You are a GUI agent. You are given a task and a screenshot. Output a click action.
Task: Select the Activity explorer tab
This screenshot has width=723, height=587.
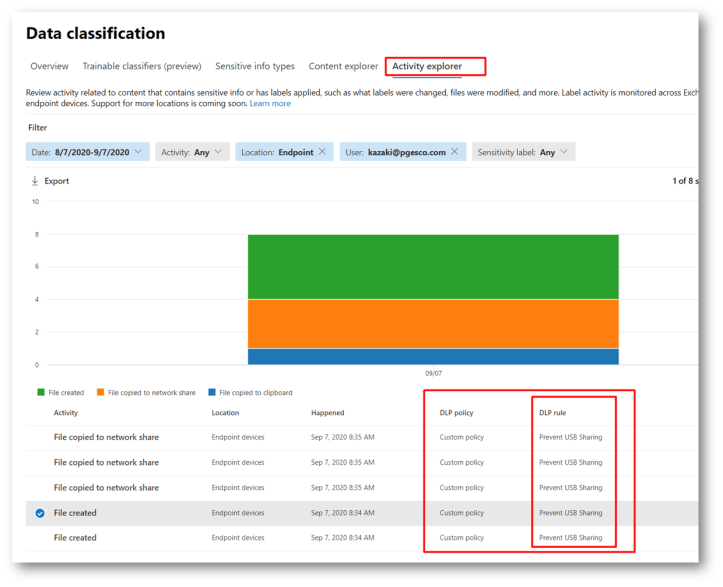click(x=427, y=67)
